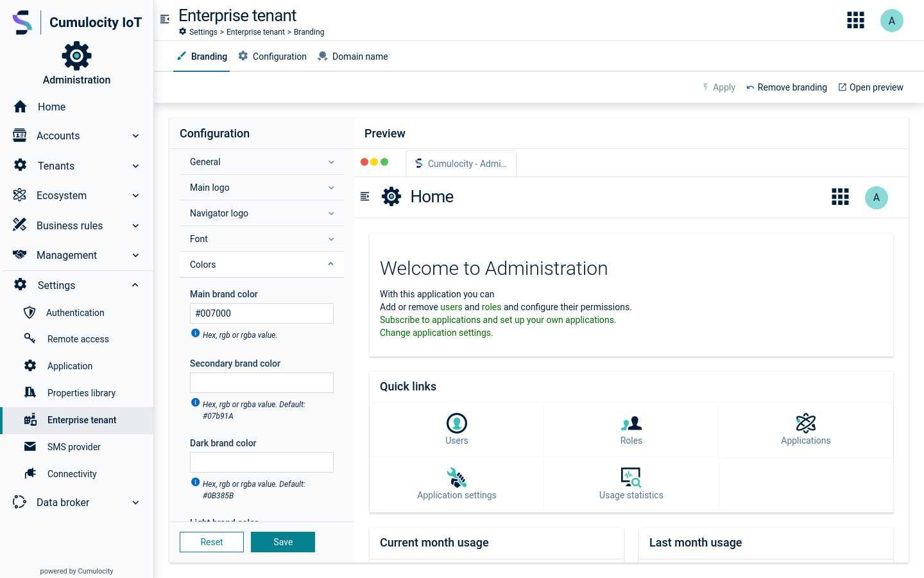Viewport: 924px width, 578px height.
Task: Open the application switcher grid icon
Action: tap(856, 21)
